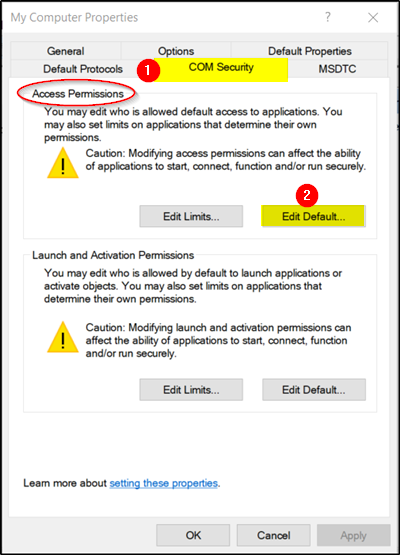
Task: Follow the 'setting these properties' link
Action: (164, 483)
